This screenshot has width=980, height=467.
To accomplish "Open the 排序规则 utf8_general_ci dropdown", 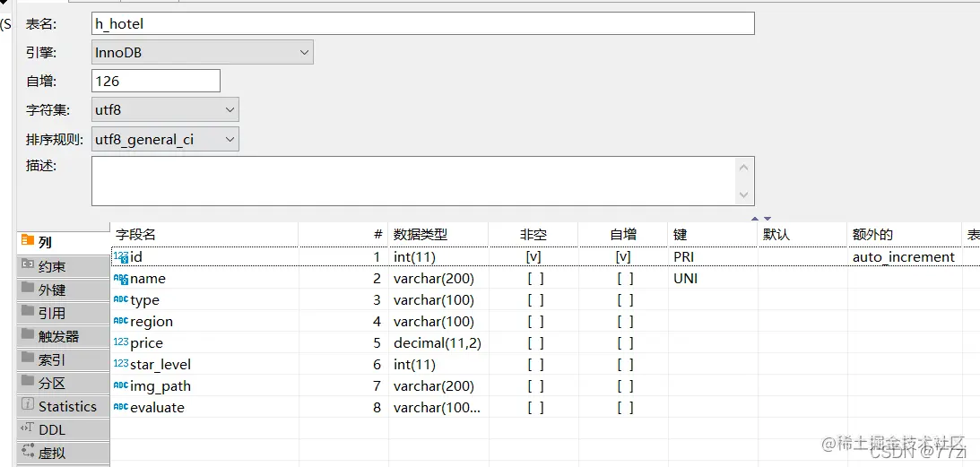I will [165, 140].
